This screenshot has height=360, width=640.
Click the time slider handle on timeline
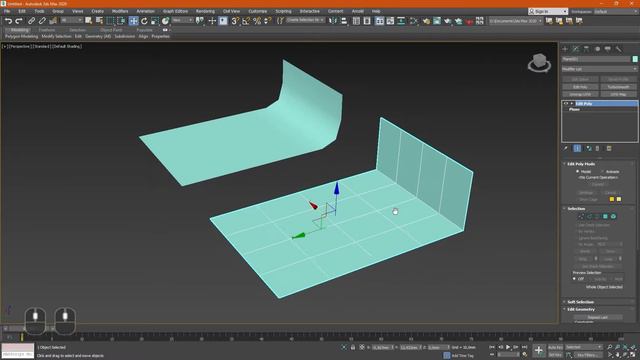pyautogui.click(x=22, y=337)
